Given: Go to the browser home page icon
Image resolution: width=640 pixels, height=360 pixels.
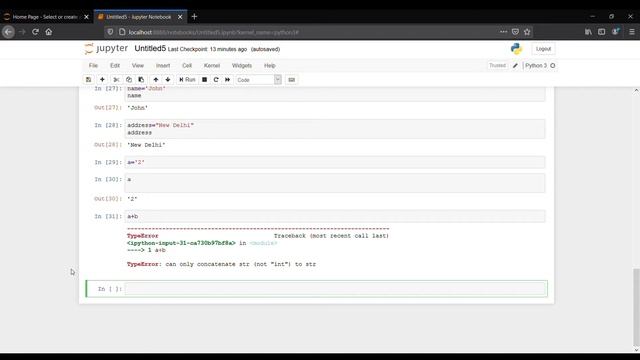Looking at the screenshot, I should (49, 32).
